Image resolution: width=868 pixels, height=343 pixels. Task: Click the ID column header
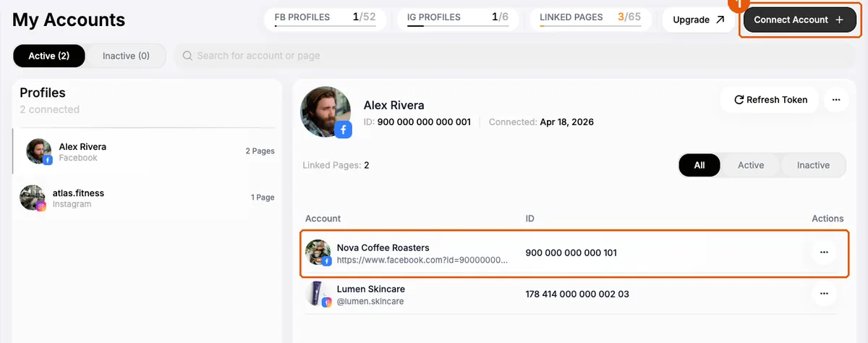(530, 219)
